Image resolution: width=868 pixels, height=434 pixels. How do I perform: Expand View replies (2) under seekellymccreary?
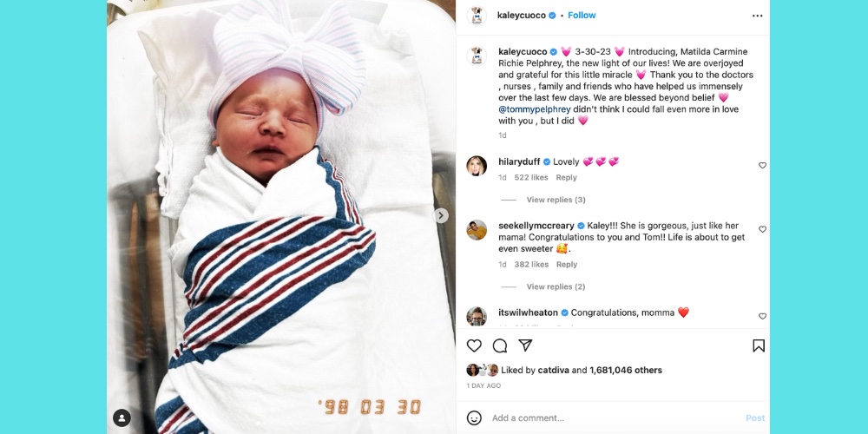pos(556,286)
